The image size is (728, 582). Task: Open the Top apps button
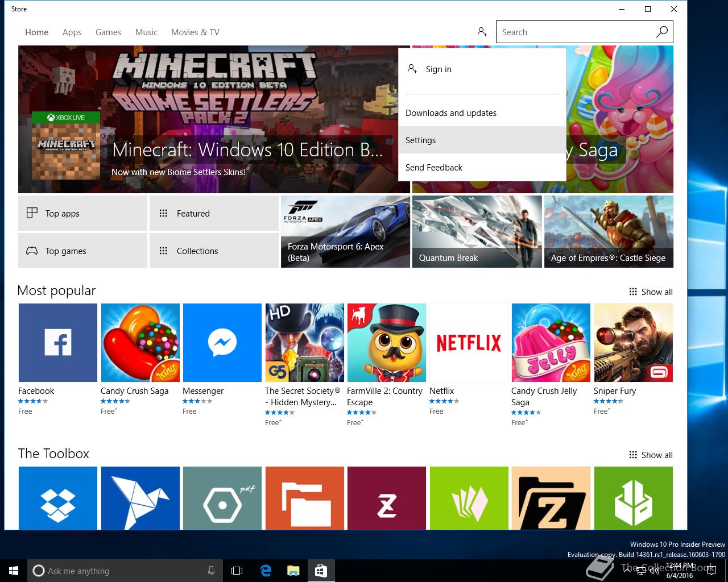(83, 213)
